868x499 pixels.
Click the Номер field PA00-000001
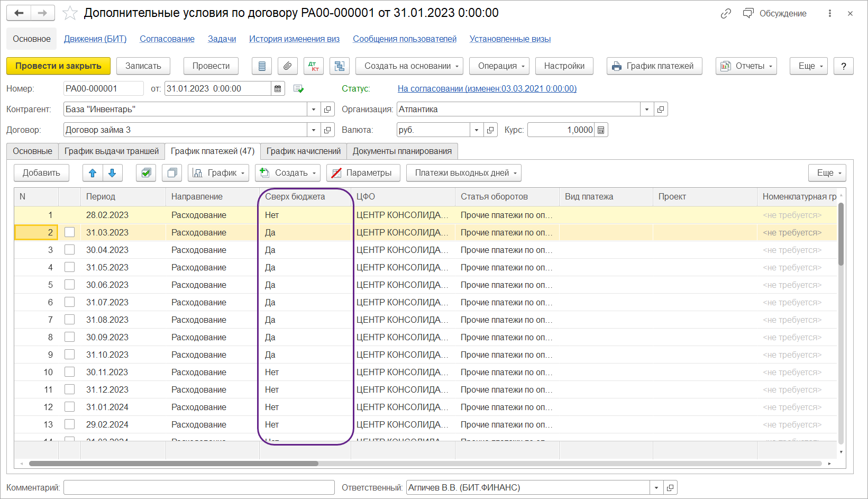(x=104, y=89)
